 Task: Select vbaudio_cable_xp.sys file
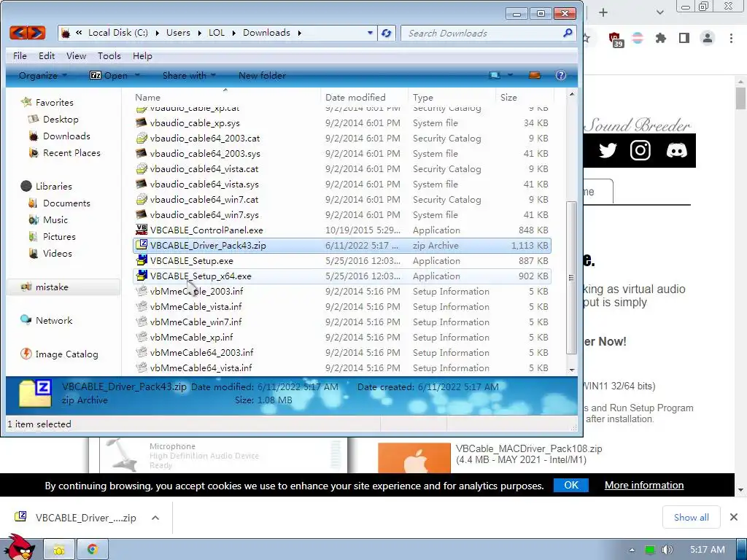[194, 122]
